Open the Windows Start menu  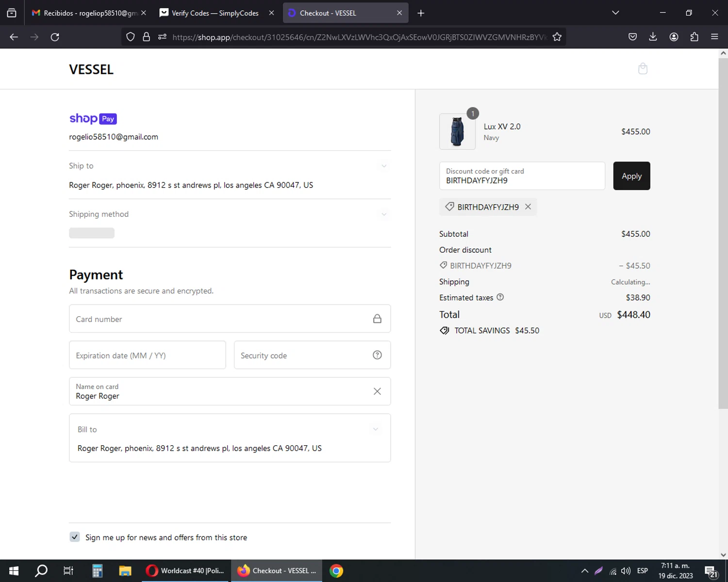(14, 571)
